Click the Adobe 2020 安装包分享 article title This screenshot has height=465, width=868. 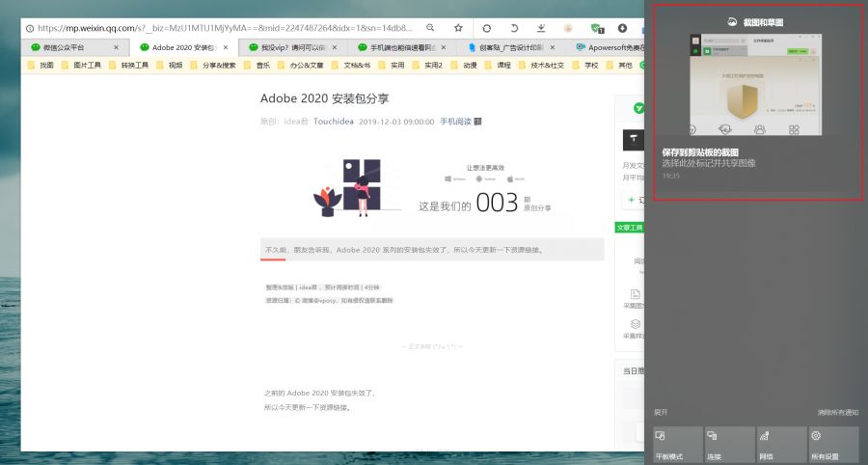pyautogui.click(x=324, y=99)
